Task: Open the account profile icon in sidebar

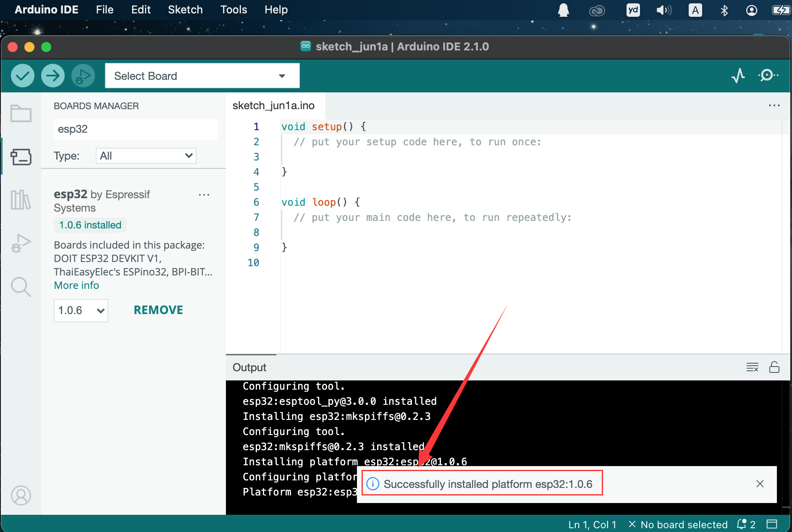Action: [21, 495]
